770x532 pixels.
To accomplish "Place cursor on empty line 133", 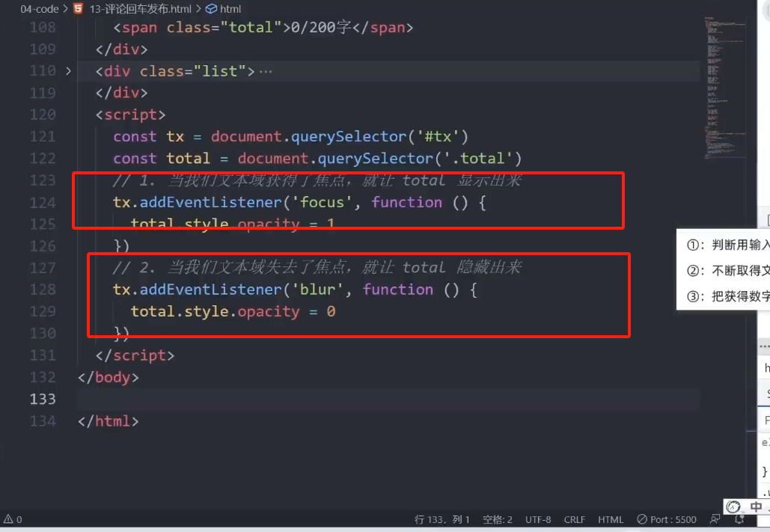I will point(388,399).
